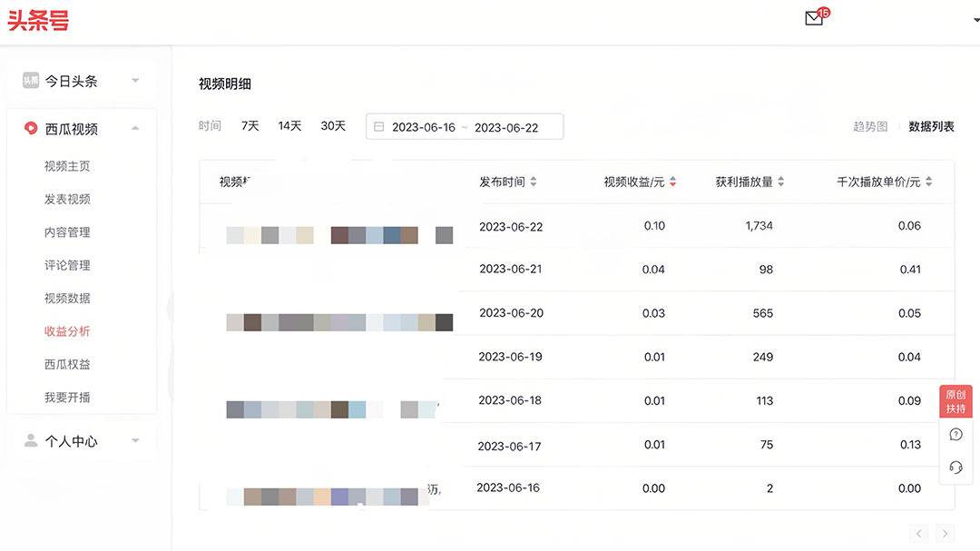Image resolution: width=980 pixels, height=551 pixels.
Task: Switch to the 趋势图 view tab
Action: (x=870, y=127)
